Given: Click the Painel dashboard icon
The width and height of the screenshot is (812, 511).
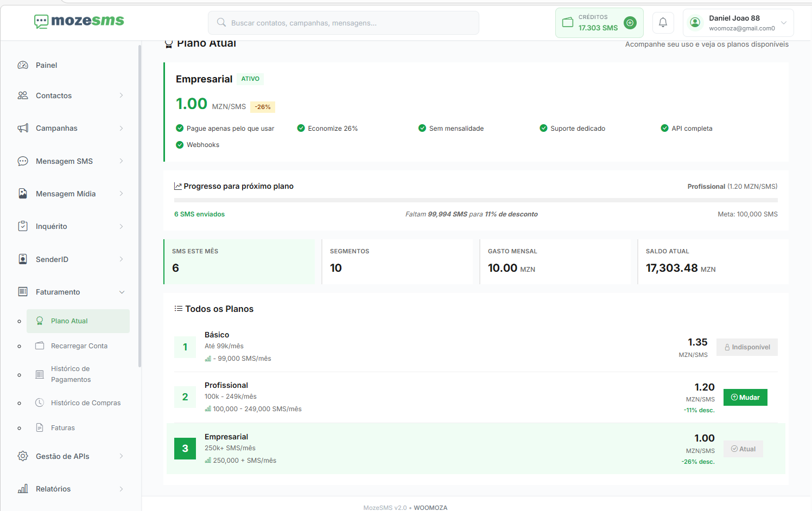Looking at the screenshot, I should tap(23, 65).
